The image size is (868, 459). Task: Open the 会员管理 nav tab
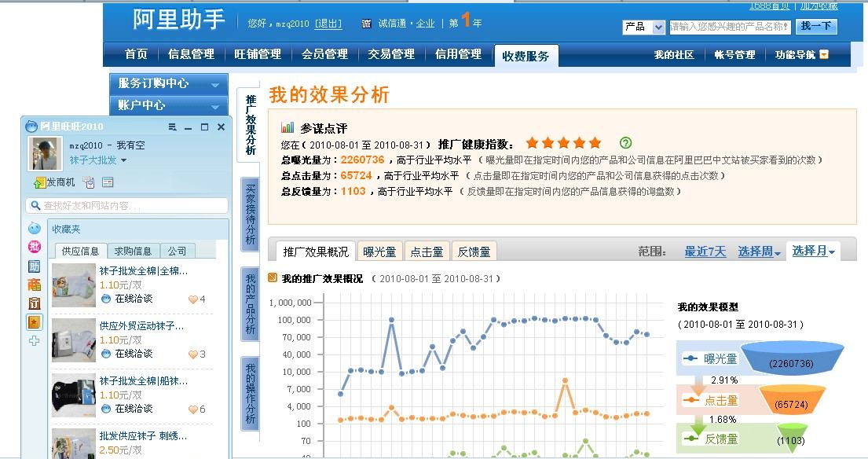pyautogui.click(x=324, y=53)
